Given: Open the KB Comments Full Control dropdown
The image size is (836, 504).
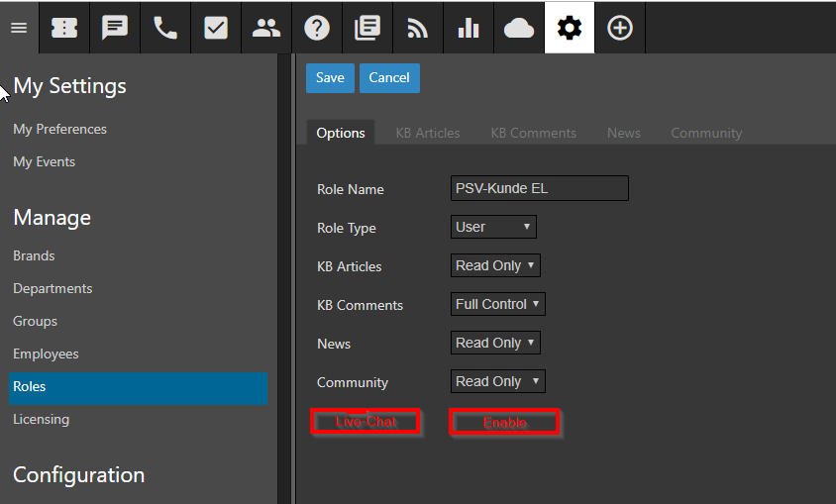Looking at the screenshot, I should [x=497, y=305].
